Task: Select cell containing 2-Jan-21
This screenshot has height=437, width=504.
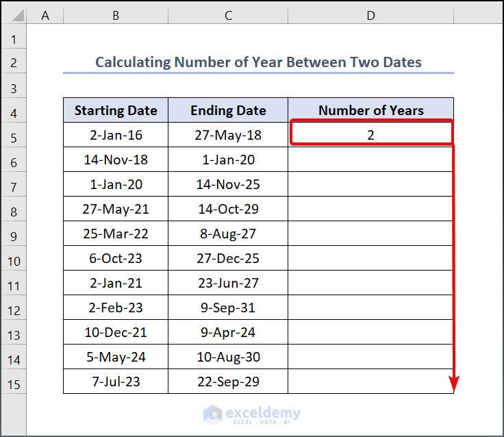Action: [x=116, y=283]
